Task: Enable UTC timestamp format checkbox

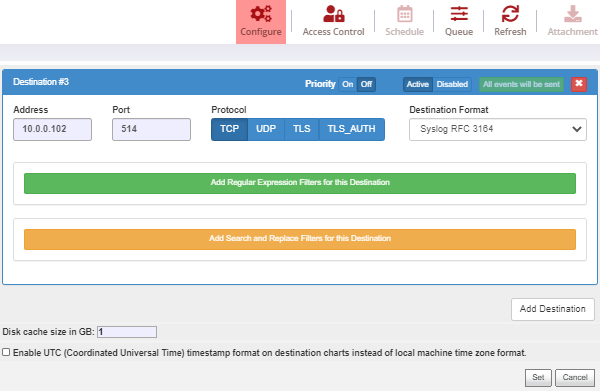Action: 6,352
